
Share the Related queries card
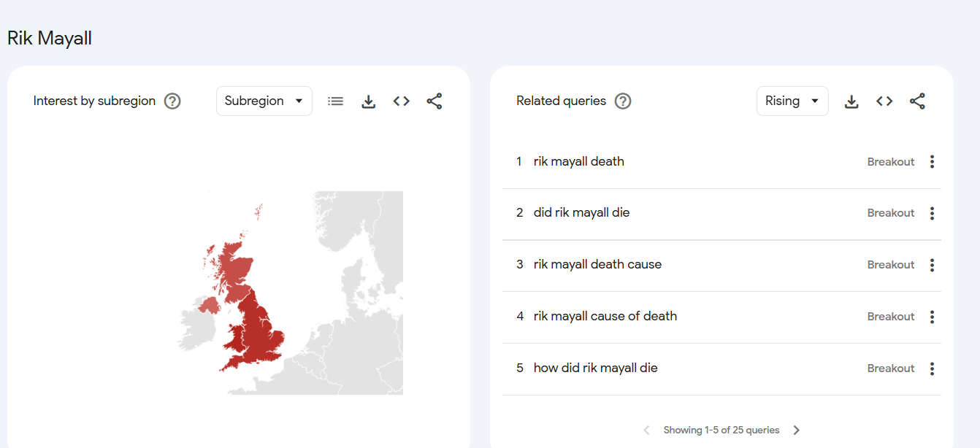(x=917, y=101)
